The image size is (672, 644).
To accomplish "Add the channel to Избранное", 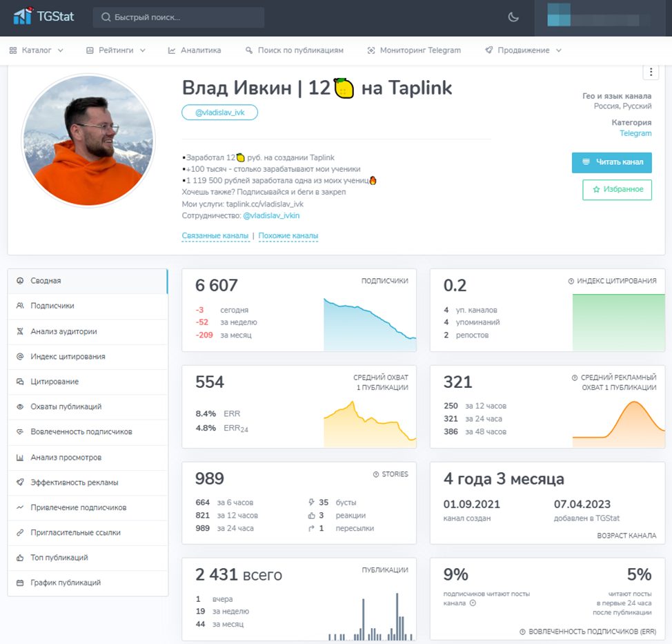I will point(617,189).
